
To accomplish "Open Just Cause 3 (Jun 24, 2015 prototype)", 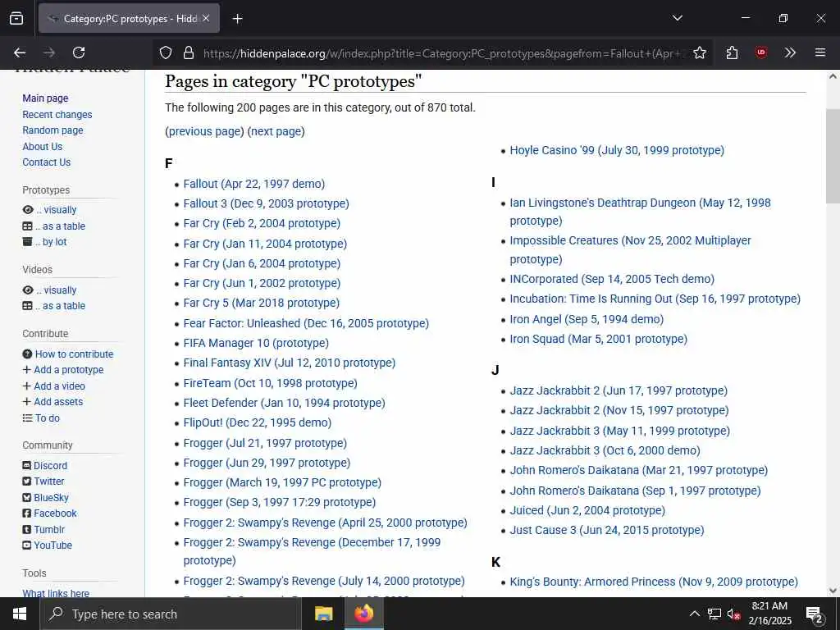I will point(607,530).
